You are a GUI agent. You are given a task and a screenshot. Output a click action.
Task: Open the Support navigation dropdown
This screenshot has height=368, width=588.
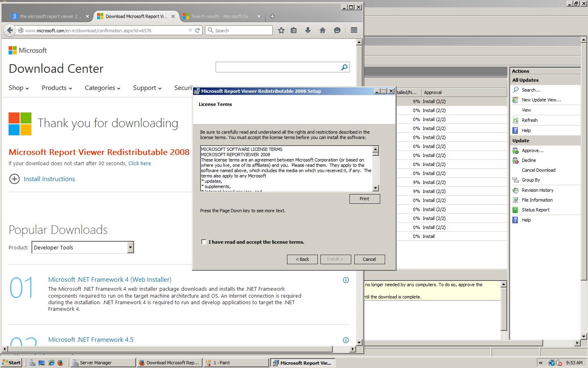tap(147, 88)
